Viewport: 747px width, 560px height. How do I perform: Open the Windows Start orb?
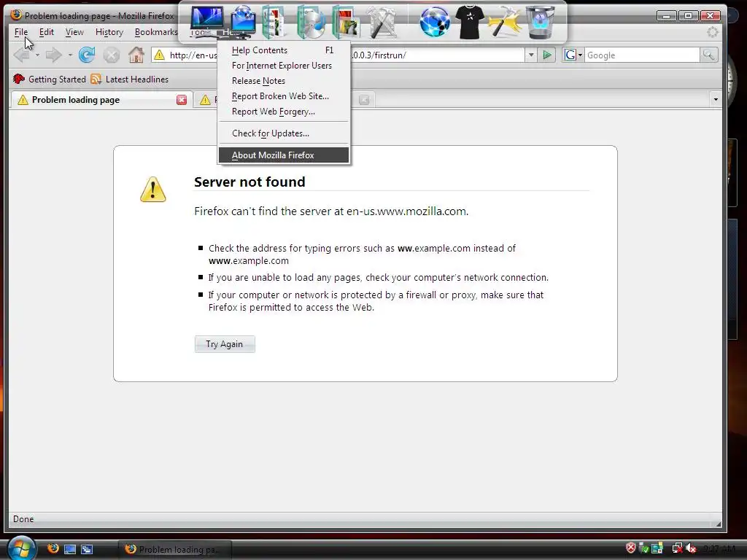pos(20,548)
